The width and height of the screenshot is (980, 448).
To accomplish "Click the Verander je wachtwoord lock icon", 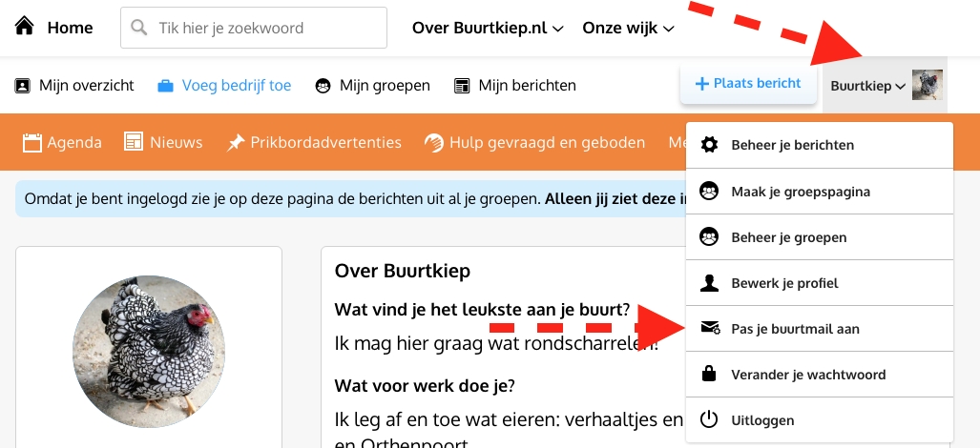I will tap(709, 375).
